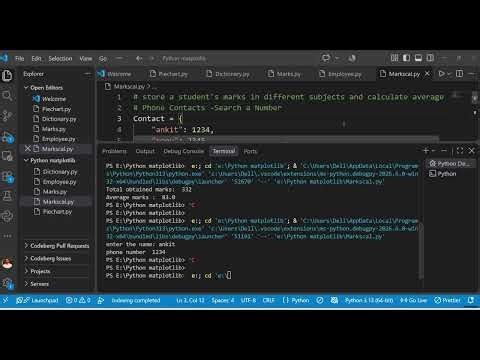The height and width of the screenshot is (360, 480).
Task: Open remote window indicator in status bar
Action: click(5, 300)
